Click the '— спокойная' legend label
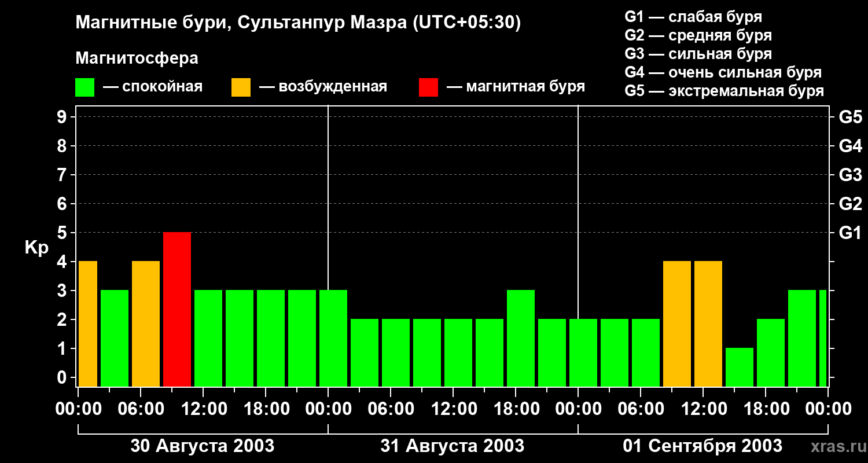This screenshot has height=463, width=868. click(153, 87)
